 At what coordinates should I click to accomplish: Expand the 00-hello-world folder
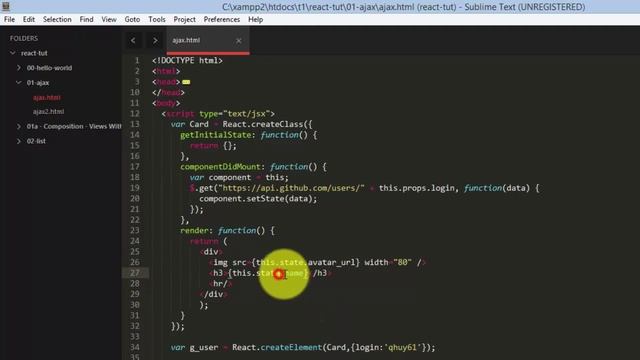pyautogui.click(x=19, y=68)
